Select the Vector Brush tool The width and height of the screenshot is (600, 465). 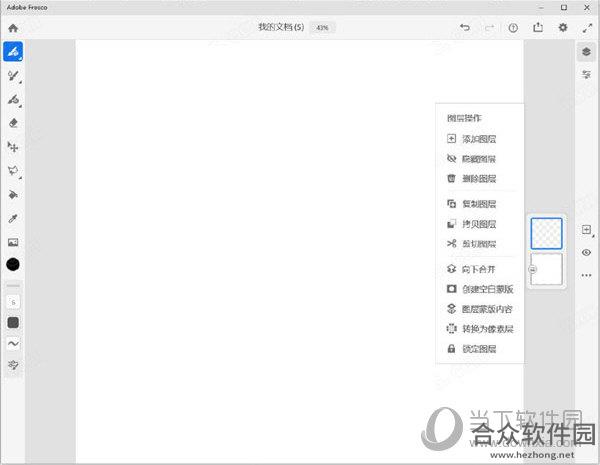click(13, 100)
